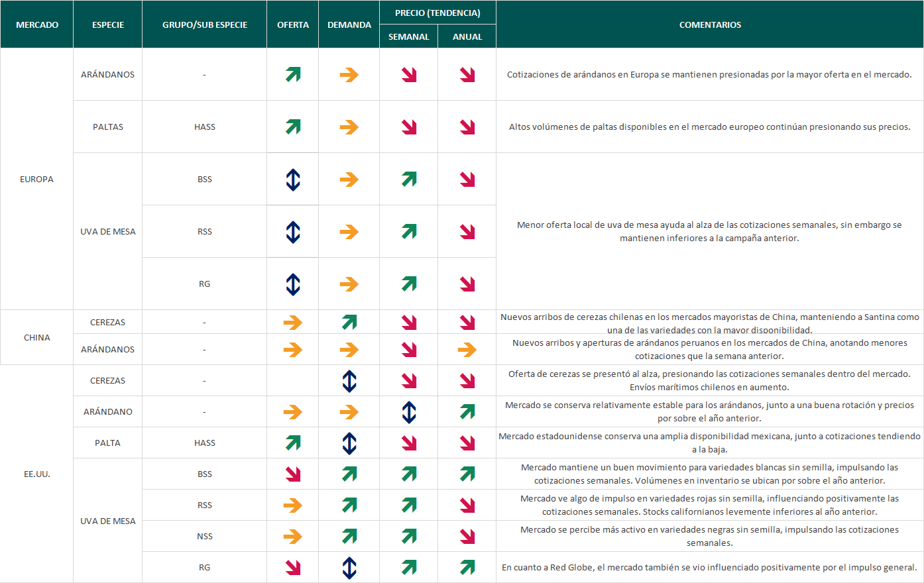Click the blue Demanda up-down arrow for EE.UU. Cerezas
Image resolution: width=924 pixels, height=583 pixels.
tap(349, 381)
